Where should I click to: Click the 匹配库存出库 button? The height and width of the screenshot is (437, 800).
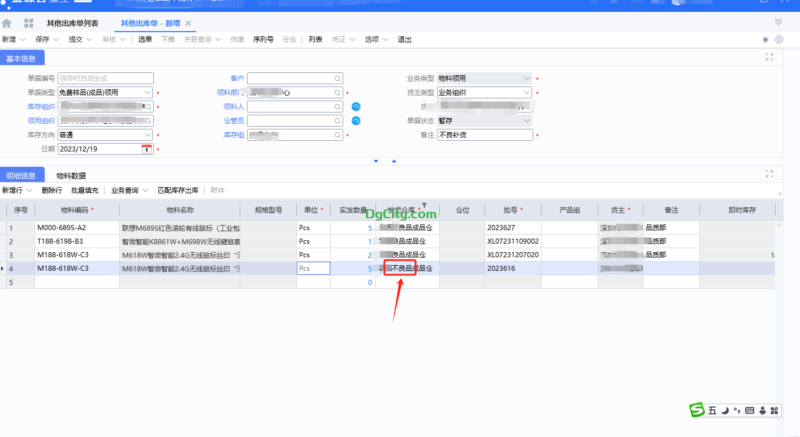click(178, 191)
